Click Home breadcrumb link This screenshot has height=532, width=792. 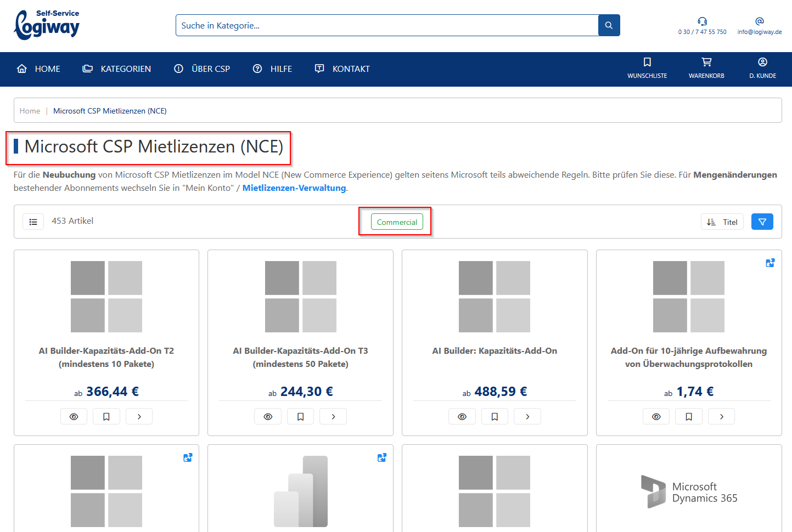point(30,111)
